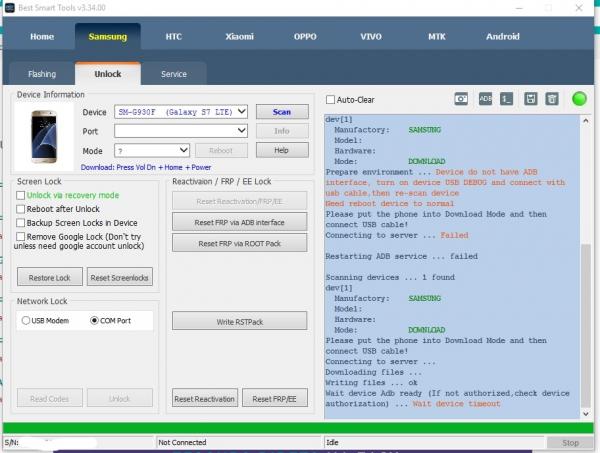This screenshot has width=600, height=453.
Task: Click 'Writing files ... ok' log line
Action: point(371,382)
